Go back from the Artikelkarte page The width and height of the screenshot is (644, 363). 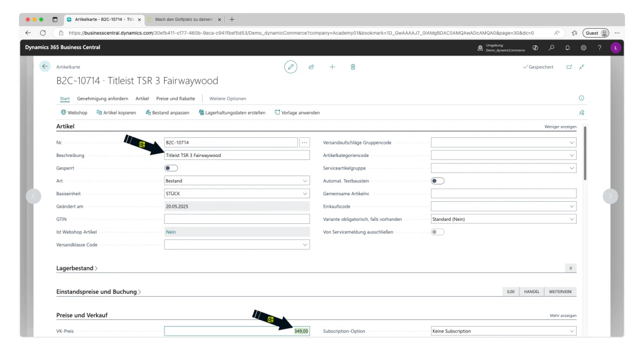tap(45, 66)
